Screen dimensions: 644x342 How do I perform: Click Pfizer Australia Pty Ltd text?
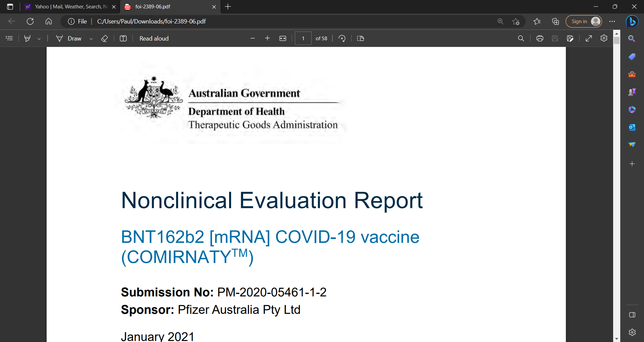click(x=239, y=310)
